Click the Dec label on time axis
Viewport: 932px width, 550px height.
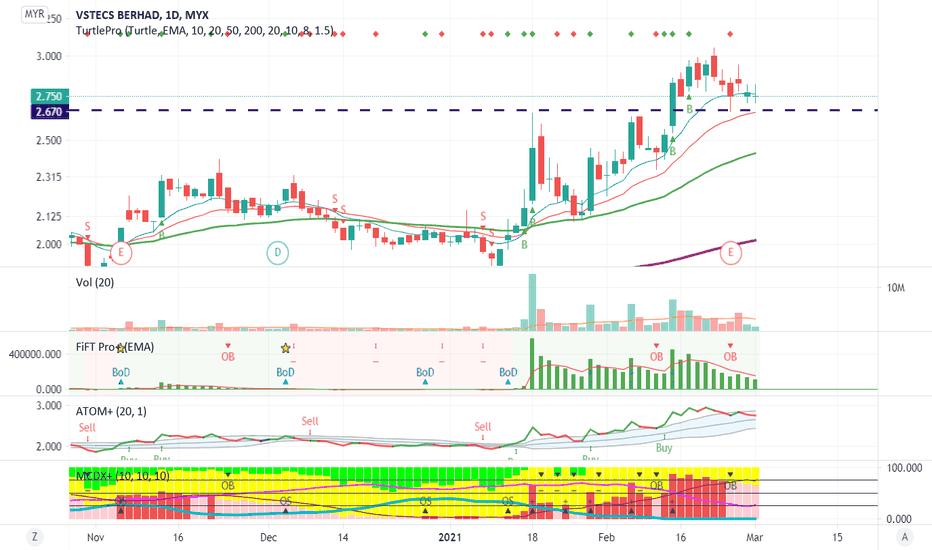point(268,538)
